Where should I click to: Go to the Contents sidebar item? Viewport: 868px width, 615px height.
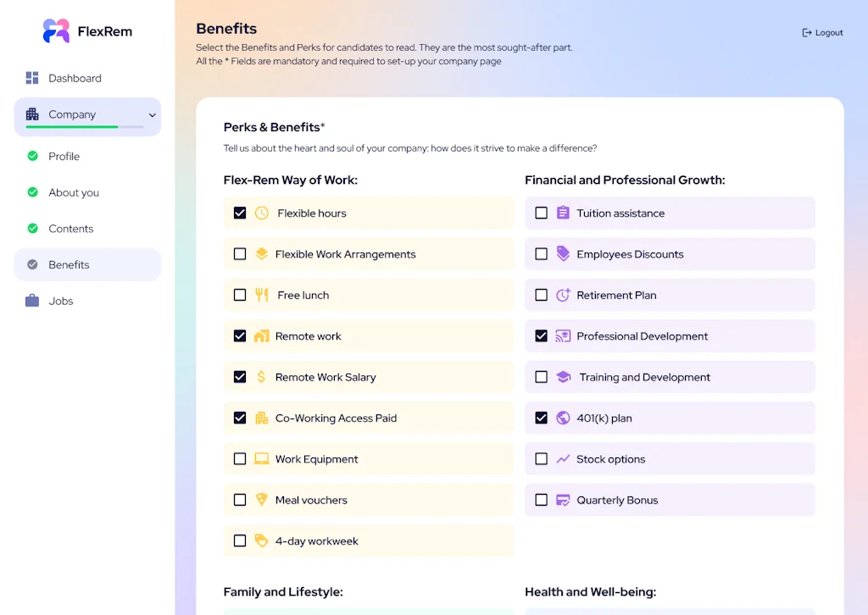click(x=70, y=229)
